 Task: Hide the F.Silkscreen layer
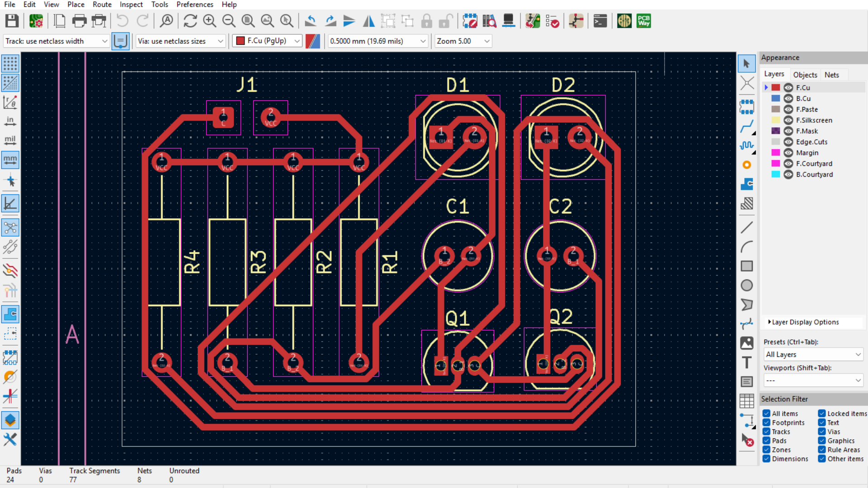click(x=788, y=120)
